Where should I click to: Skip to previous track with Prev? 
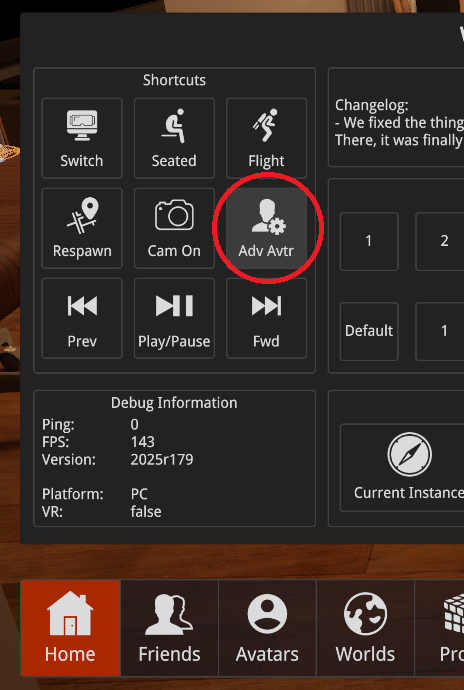[x=82, y=318]
